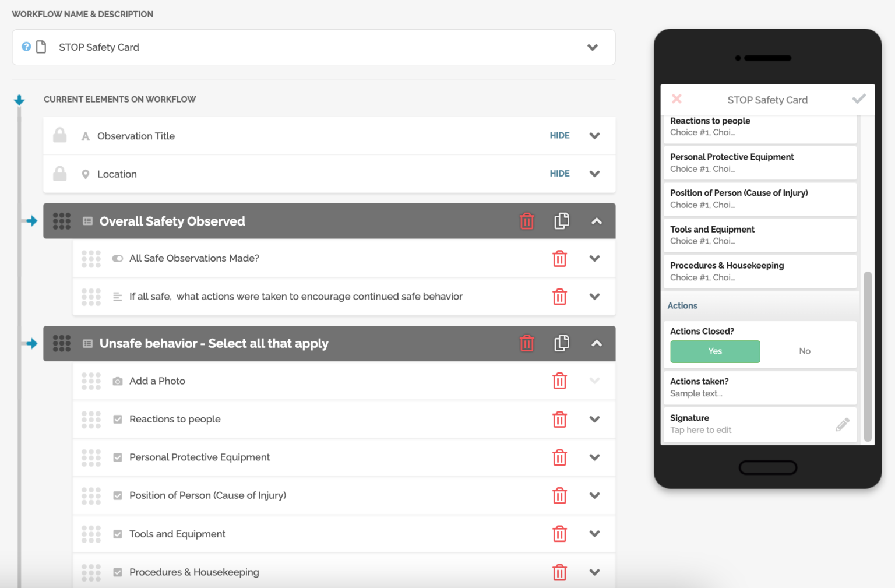
Task: Click the phone preview scrollbar
Action: [x=868, y=355]
